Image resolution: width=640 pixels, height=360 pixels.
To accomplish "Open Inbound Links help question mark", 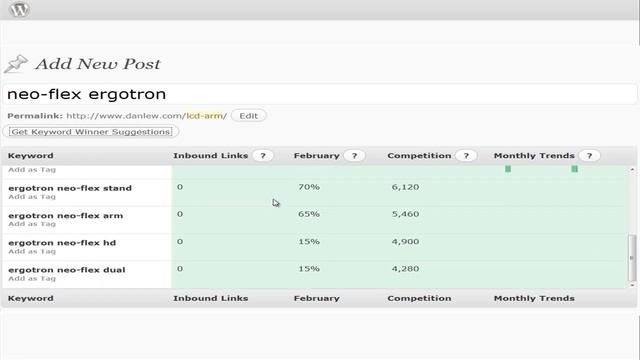I will coord(263,156).
